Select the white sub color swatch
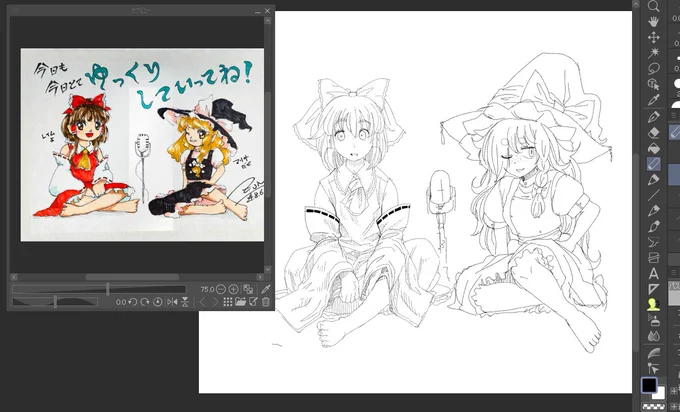 click(x=659, y=394)
